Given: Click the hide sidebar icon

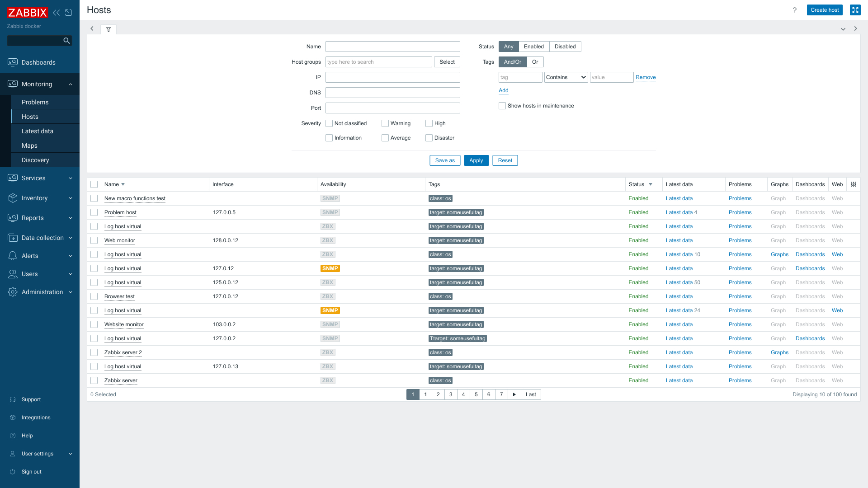Looking at the screenshot, I should [x=69, y=13].
